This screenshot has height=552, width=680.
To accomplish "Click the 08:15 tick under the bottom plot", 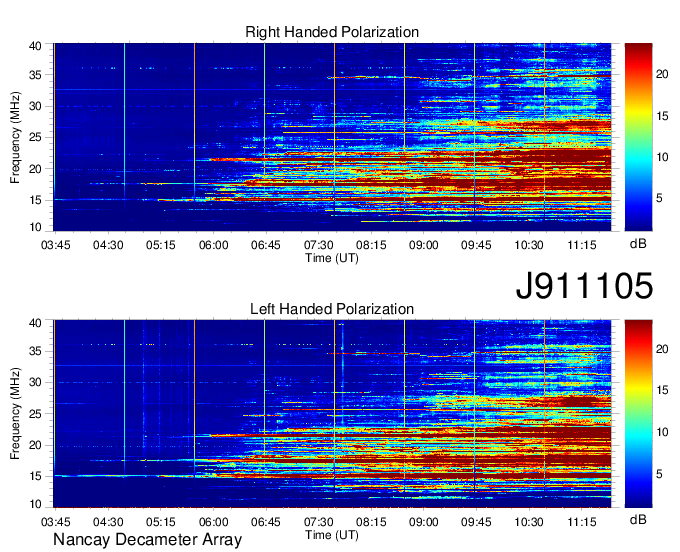I will [x=371, y=522].
